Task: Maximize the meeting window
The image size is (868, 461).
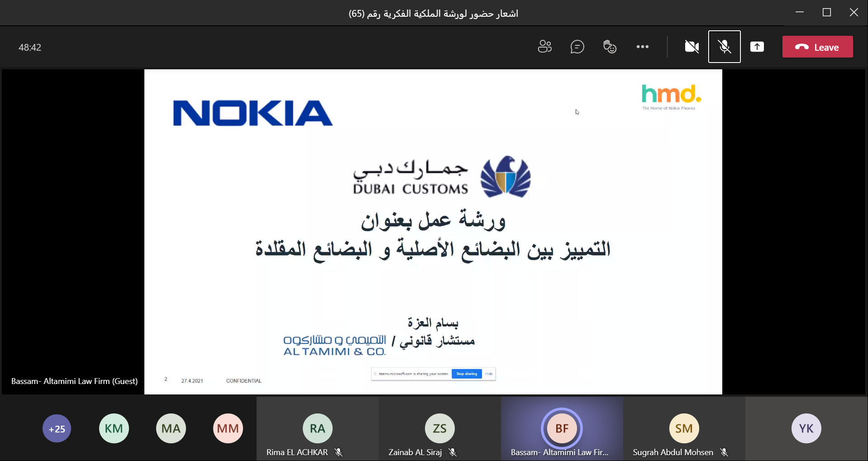Action: [x=827, y=12]
